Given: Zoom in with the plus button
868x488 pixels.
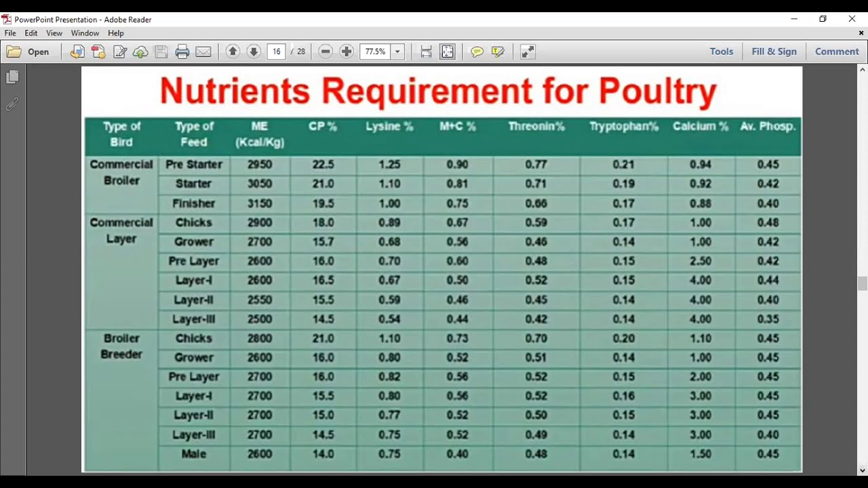Looking at the screenshot, I should point(347,52).
